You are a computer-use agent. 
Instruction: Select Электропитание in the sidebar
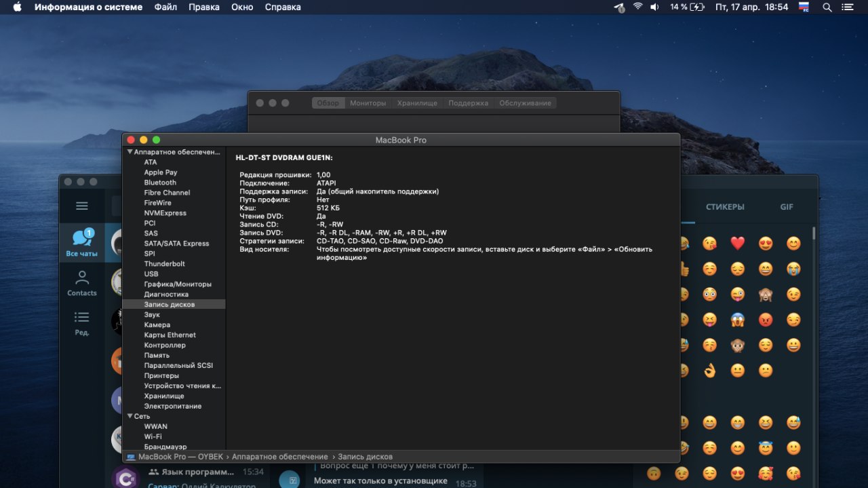click(174, 407)
